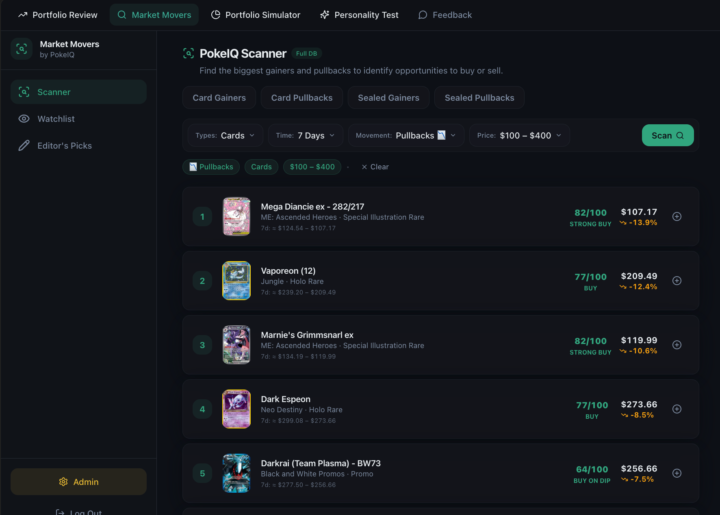Image resolution: width=720 pixels, height=515 pixels.
Task: Add Mega Diancie ex to watchlist
Action: [677, 216]
